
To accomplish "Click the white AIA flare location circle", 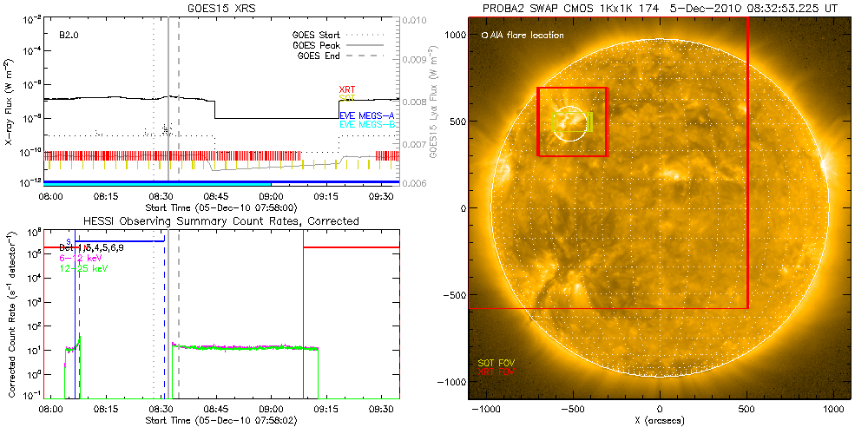I will [569, 123].
